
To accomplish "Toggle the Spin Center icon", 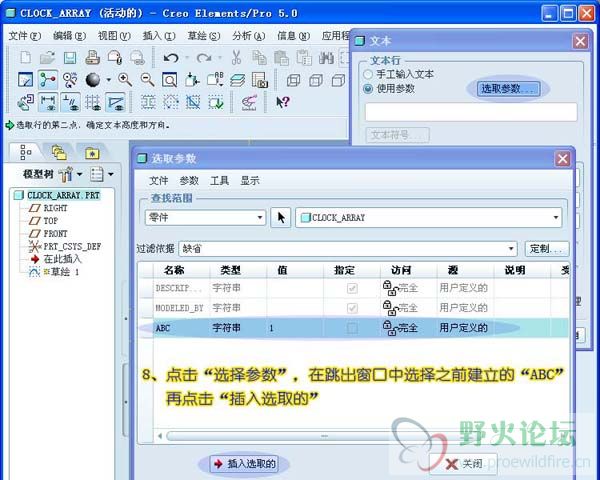I will tap(48, 80).
